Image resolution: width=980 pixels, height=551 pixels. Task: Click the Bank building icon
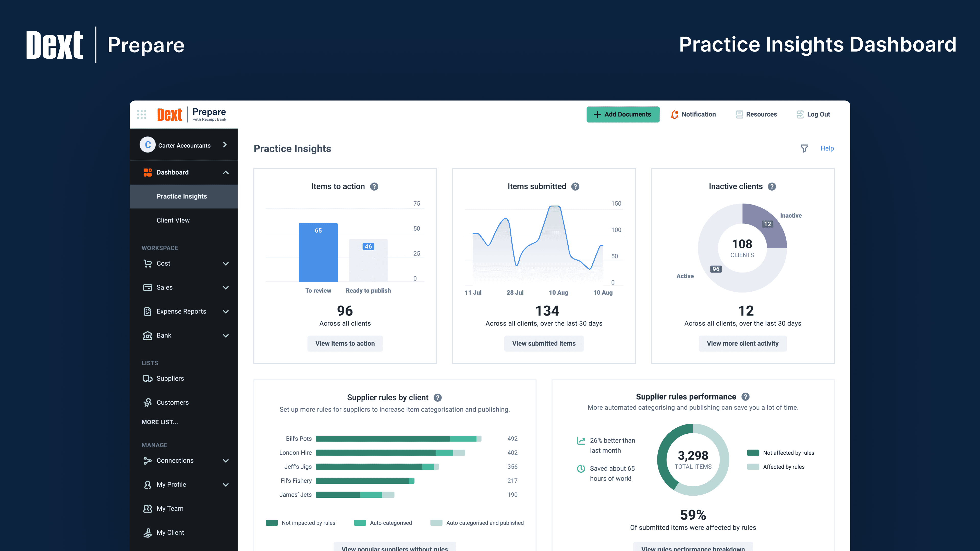click(148, 335)
